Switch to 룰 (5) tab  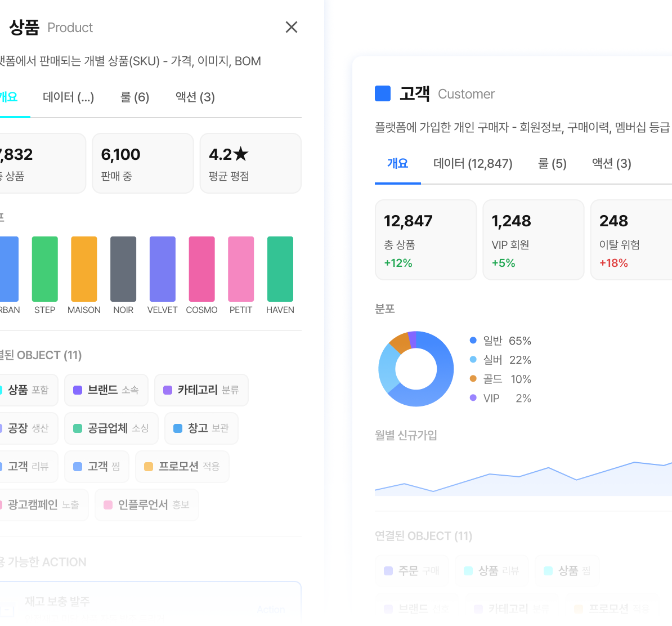click(x=552, y=164)
